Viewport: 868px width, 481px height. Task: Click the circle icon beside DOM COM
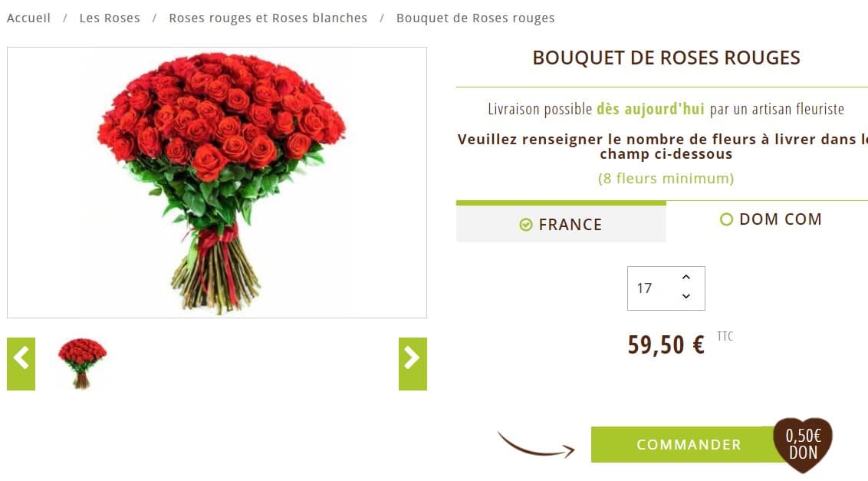click(725, 219)
